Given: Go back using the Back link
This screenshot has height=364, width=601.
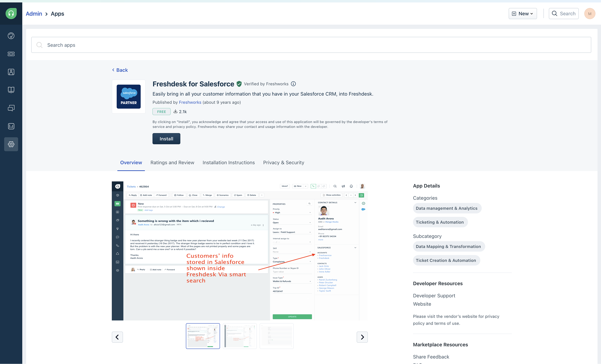Looking at the screenshot, I should coord(120,70).
